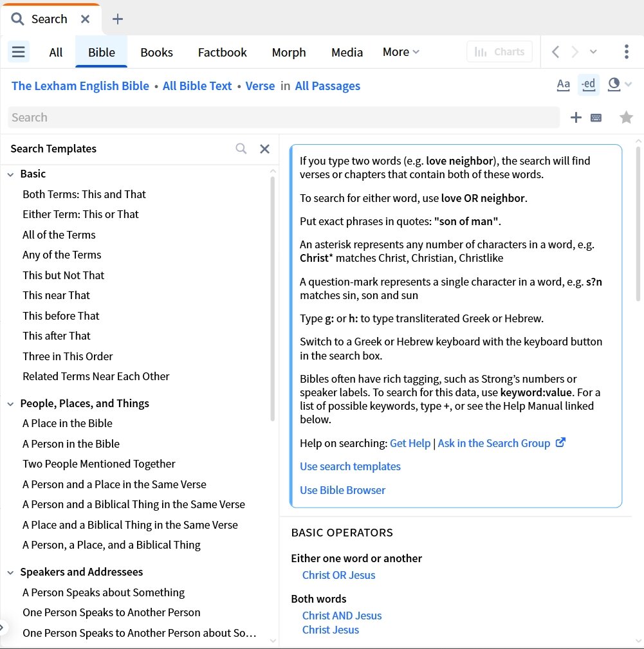Run the Christ Jesus example search
This screenshot has height=649, width=644.
click(330, 630)
